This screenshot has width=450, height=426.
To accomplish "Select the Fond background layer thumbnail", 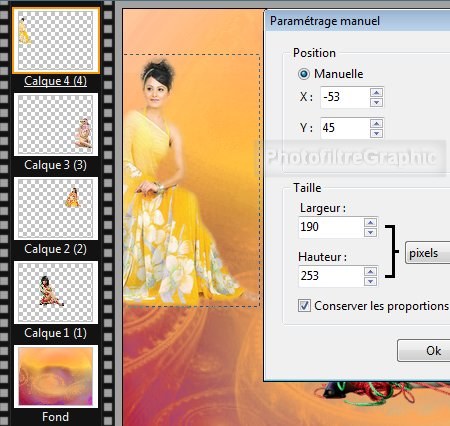I will pyautogui.click(x=56, y=376).
